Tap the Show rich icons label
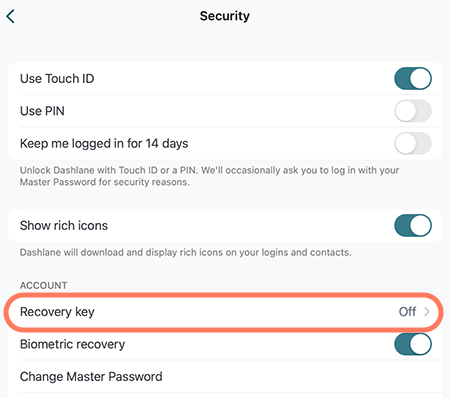This screenshot has width=450, height=398. point(64,226)
